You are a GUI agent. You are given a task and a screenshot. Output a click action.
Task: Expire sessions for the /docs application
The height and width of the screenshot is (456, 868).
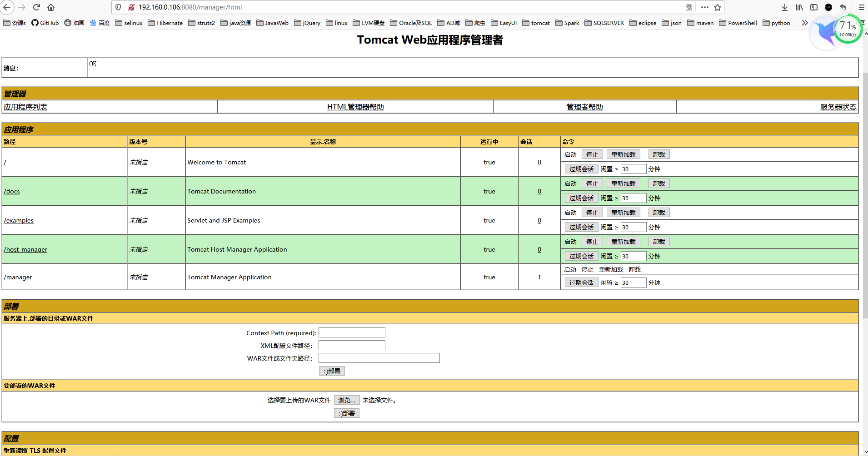coord(581,198)
